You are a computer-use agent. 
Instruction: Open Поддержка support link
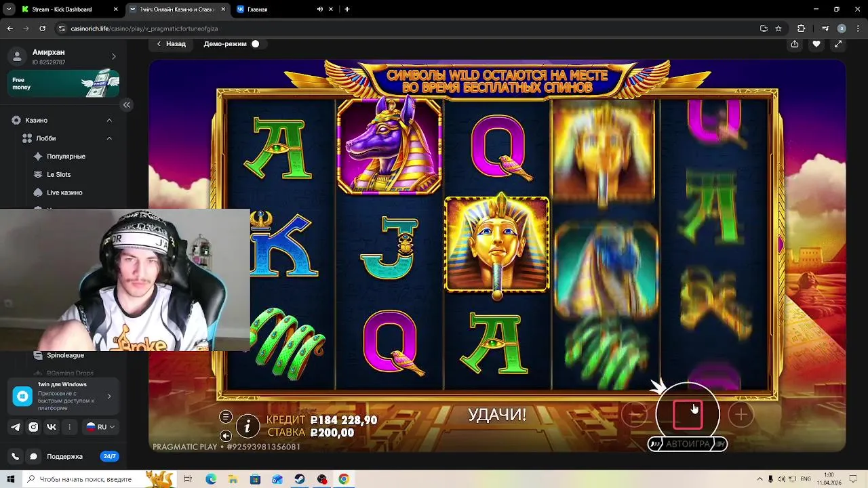coord(64,457)
